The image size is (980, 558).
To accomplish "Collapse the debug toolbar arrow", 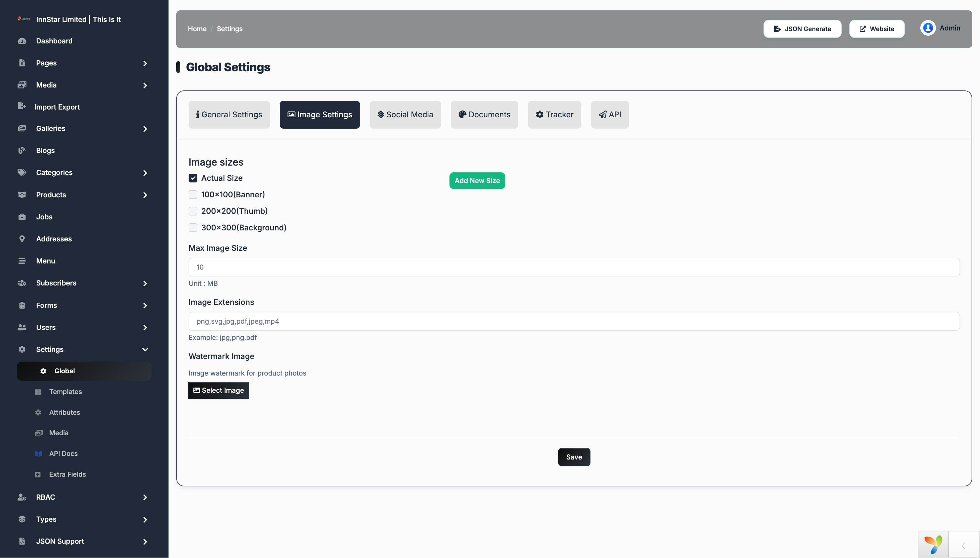I will 963,545.
